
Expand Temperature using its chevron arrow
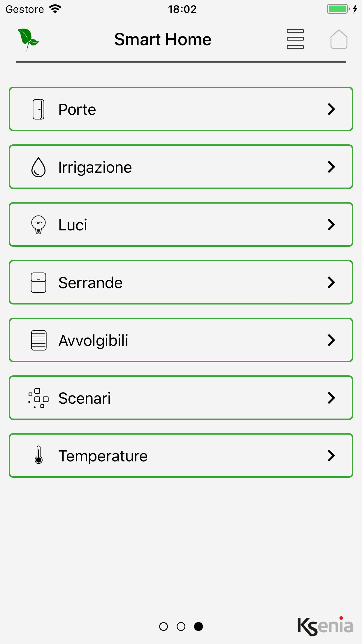pos(331,456)
